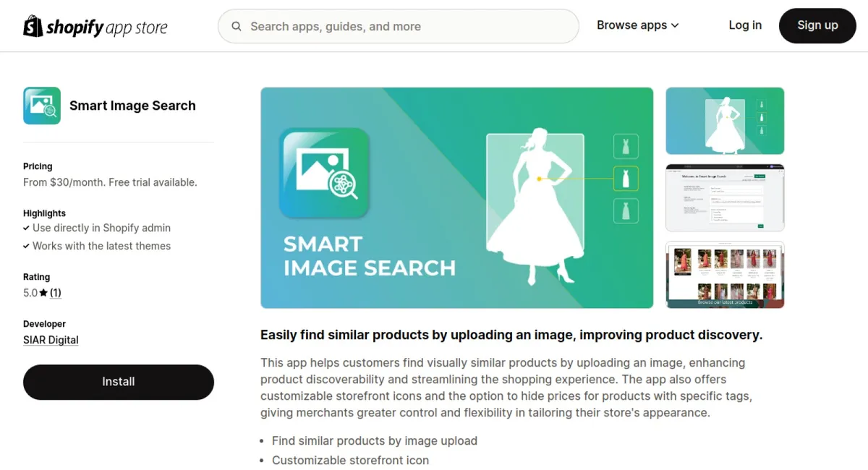Click 'Customizable storefront icon' bullet
868x470 pixels.
(x=350, y=460)
